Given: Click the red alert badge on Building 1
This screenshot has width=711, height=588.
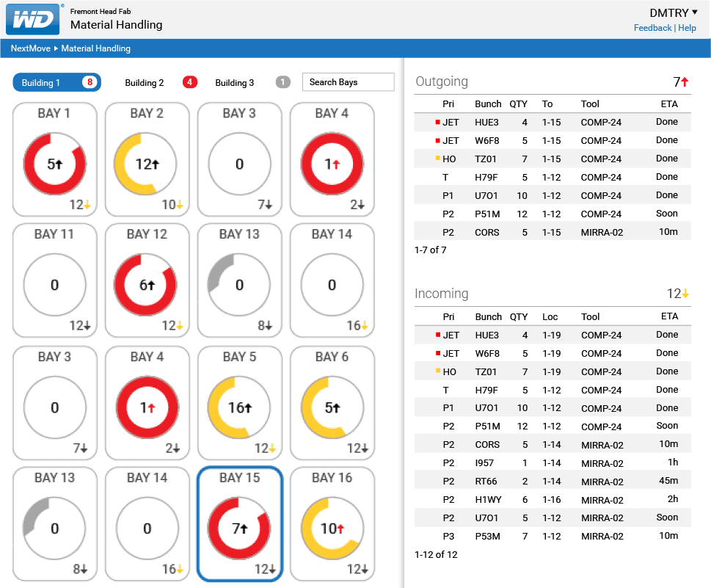Looking at the screenshot, I should point(90,82).
